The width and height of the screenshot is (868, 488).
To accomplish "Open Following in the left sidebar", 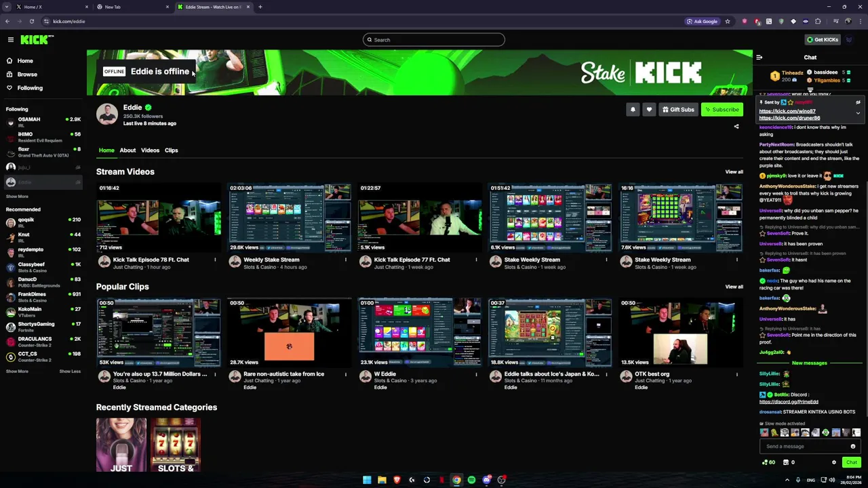I will coord(30,88).
